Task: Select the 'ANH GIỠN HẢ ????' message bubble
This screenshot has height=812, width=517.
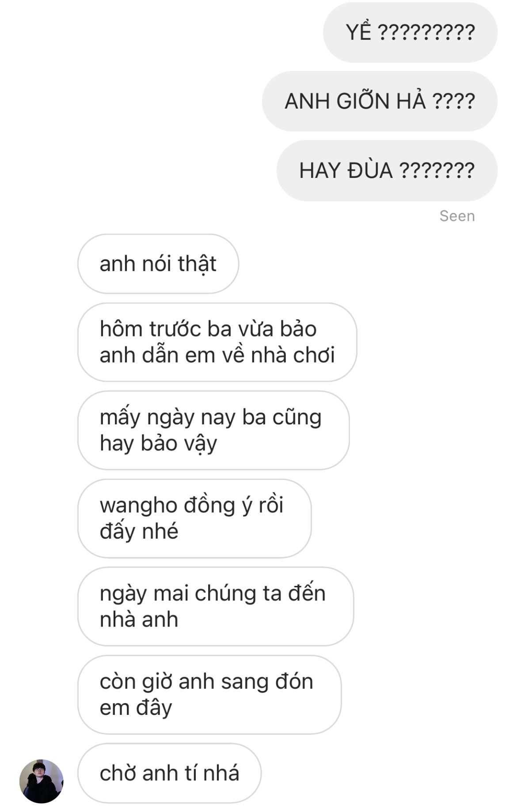Action: click(x=380, y=101)
